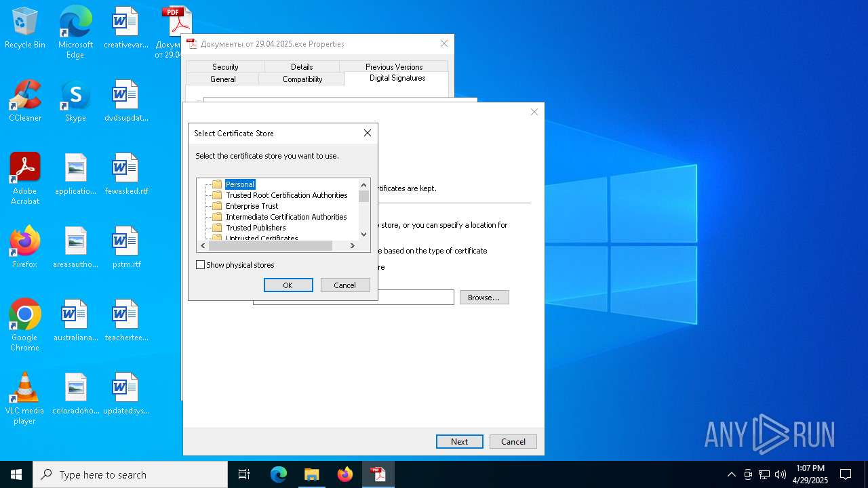Cancel the Select Certificate Store dialog

click(x=345, y=285)
